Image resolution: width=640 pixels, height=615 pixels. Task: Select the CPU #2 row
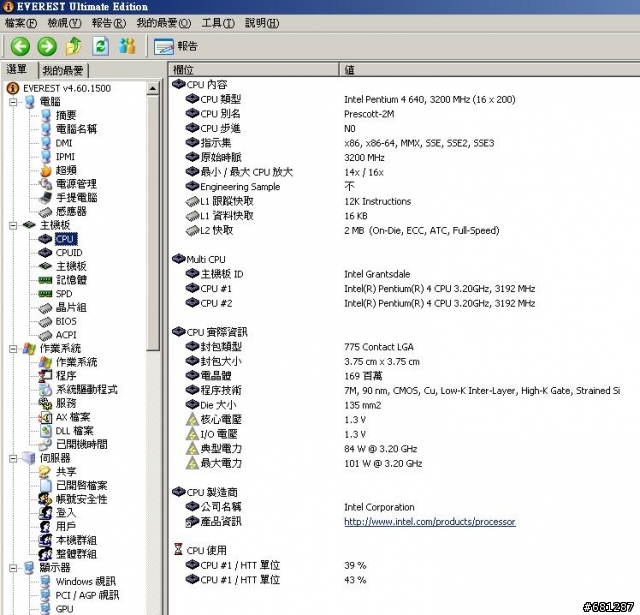(404, 303)
